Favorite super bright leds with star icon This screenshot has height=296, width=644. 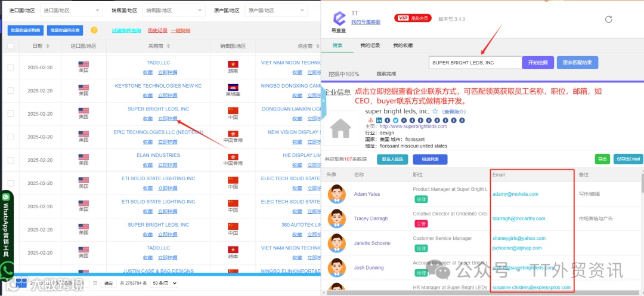point(435,111)
